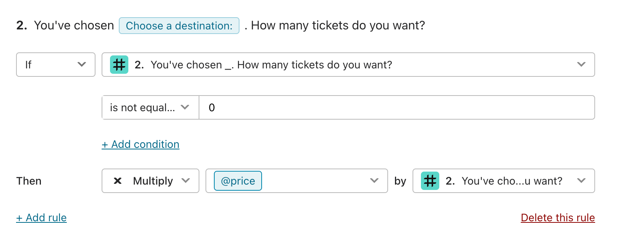Open the 'is not equal...' operator dropdown
The image size is (644, 240).
150,107
